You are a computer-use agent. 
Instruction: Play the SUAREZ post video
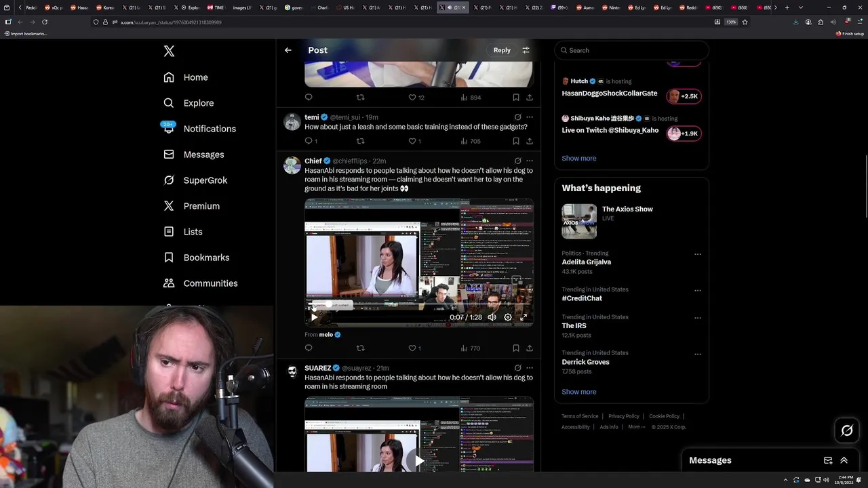419,461
